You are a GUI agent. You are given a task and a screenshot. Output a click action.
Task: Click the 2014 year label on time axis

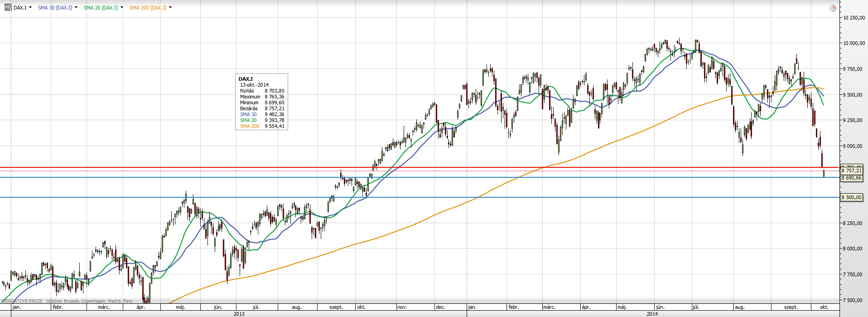652,314
